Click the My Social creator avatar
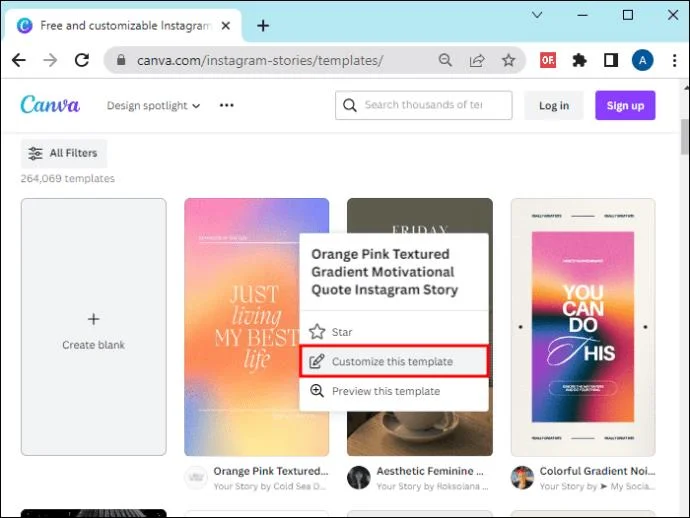Screen dimensions: 690x518 pyautogui.click(x=522, y=478)
